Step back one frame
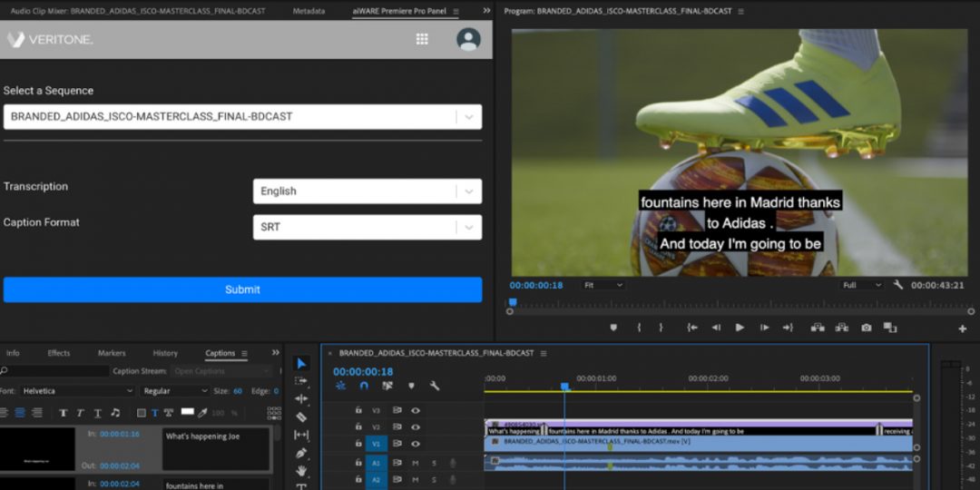The height and width of the screenshot is (490, 980). point(716,328)
